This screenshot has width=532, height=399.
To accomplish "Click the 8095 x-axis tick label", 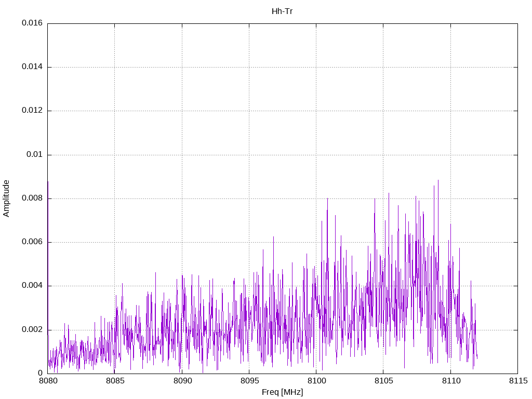I will [x=249, y=381].
